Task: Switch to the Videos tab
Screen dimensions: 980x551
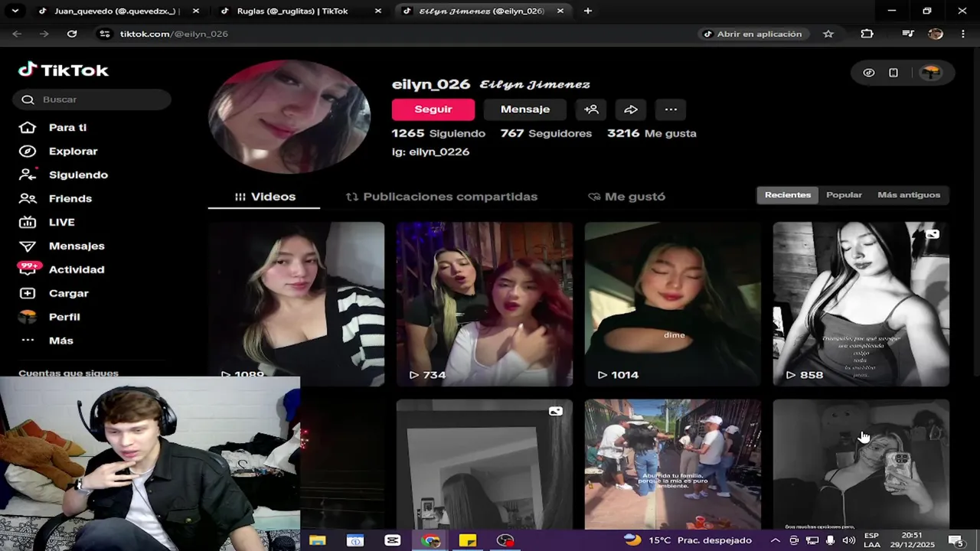Action: pos(264,197)
